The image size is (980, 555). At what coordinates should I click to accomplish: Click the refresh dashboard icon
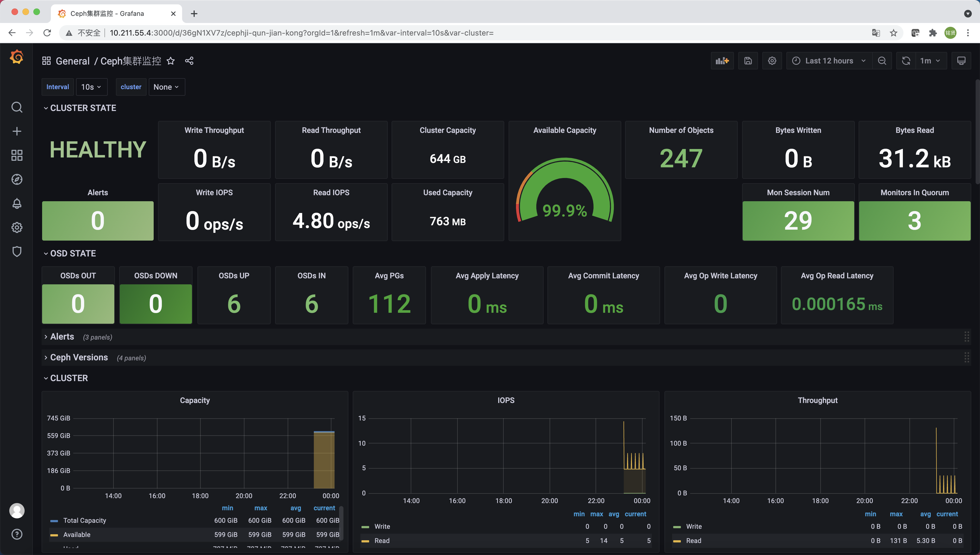point(906,61)
